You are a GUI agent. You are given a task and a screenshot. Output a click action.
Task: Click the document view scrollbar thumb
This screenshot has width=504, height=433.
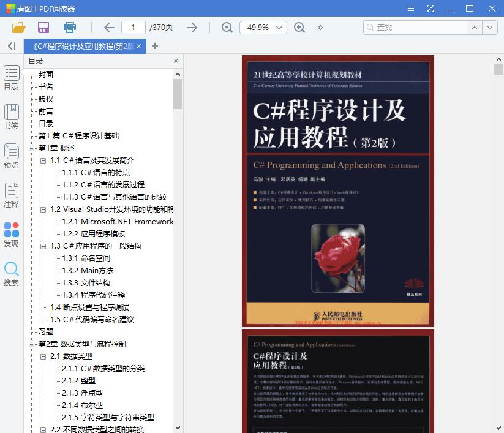(x=498, y=69)
